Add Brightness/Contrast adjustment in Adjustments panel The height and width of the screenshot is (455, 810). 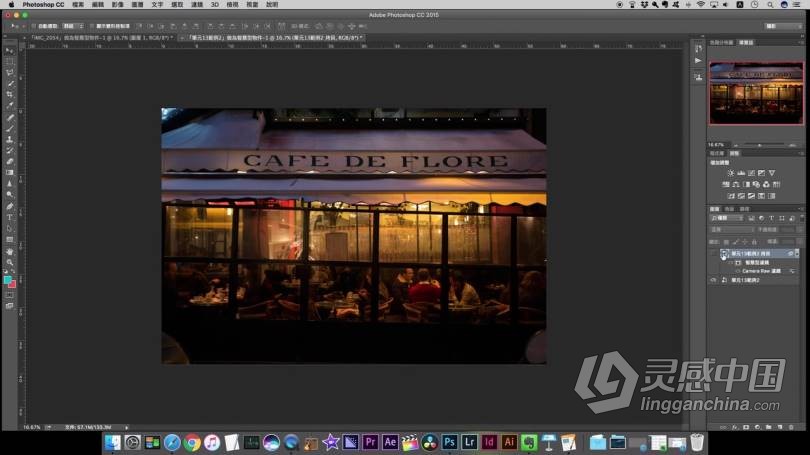730,173
